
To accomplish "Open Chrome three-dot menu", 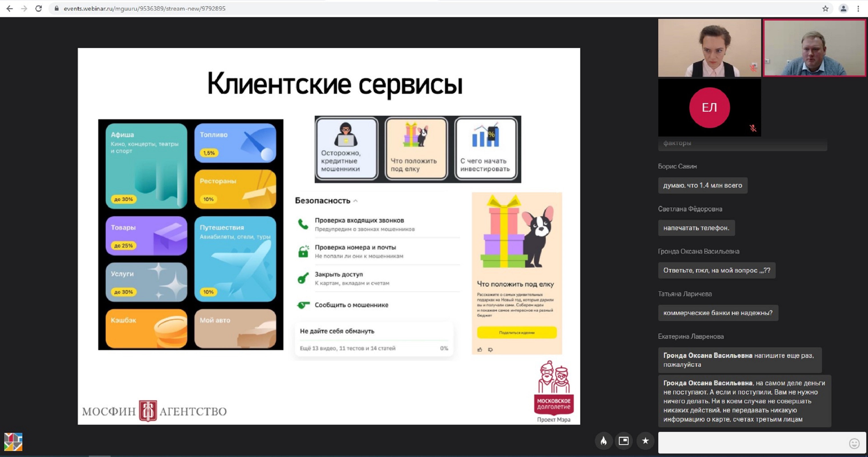I will (858, 8).
